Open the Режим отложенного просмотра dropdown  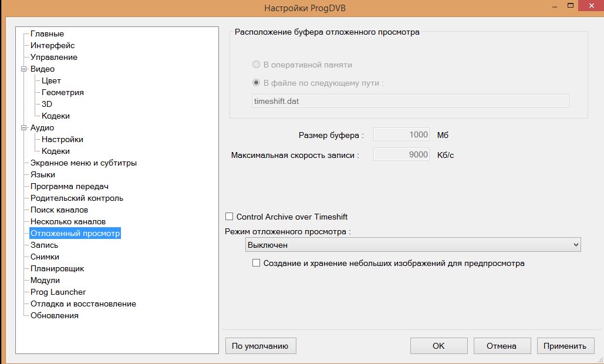pyautogui.click(x=413, y=245)
